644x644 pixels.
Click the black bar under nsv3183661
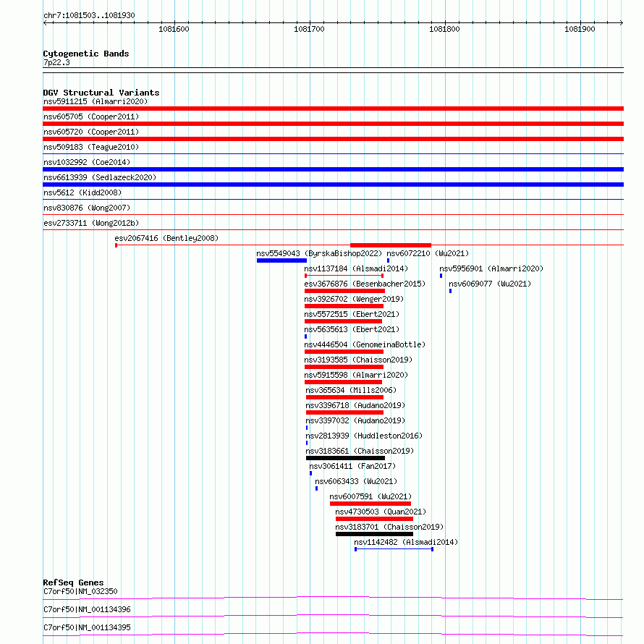click(345, 458)
